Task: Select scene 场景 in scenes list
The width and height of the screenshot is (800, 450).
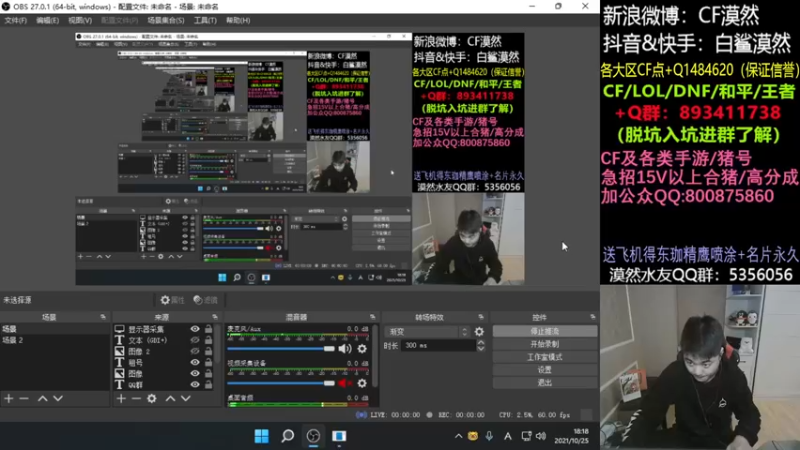Action: pos(55,329)
